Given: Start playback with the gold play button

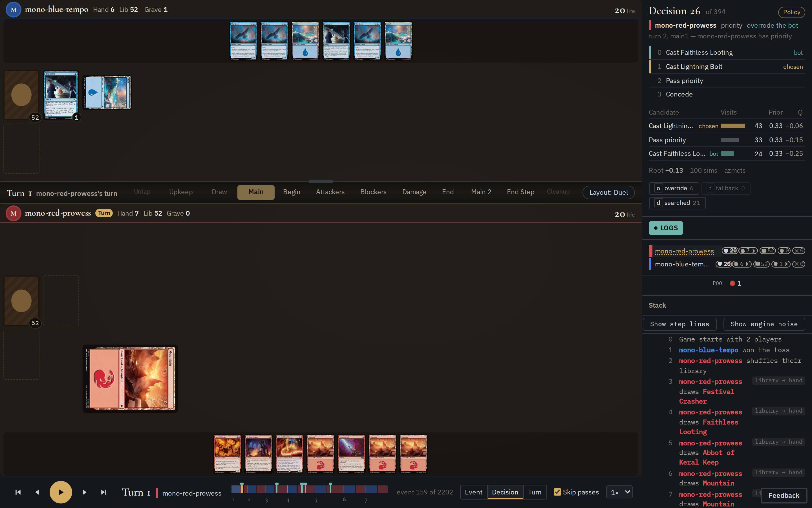Looking at the screenshot, I should pyautogui.click(x=61, y=492).
